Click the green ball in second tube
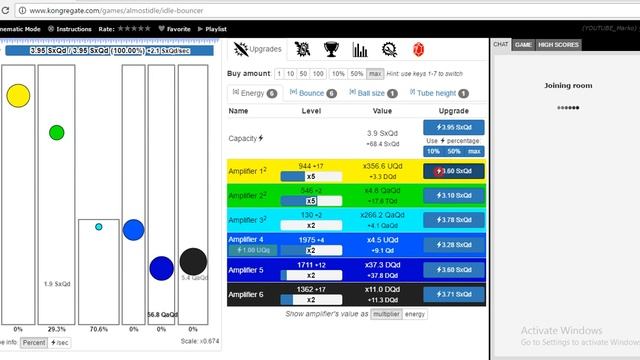This screenshot has width=640, height=360. tap(56, 133)
